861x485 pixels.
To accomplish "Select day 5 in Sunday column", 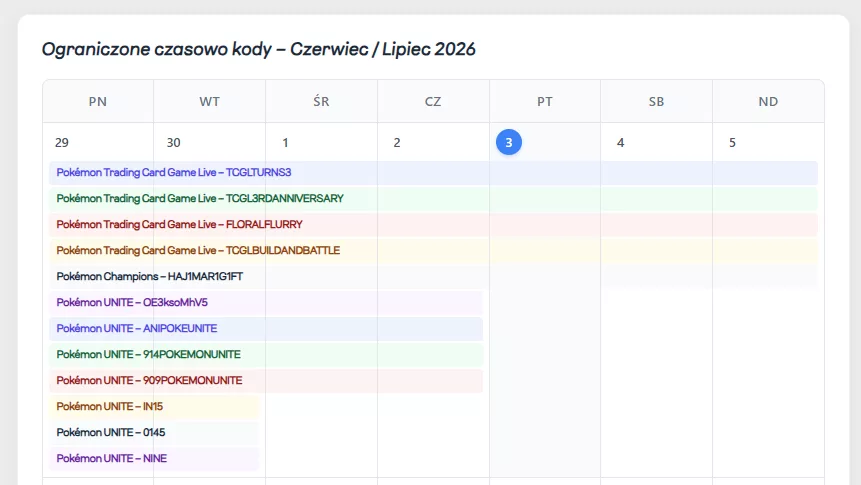I will click(733, 143).
